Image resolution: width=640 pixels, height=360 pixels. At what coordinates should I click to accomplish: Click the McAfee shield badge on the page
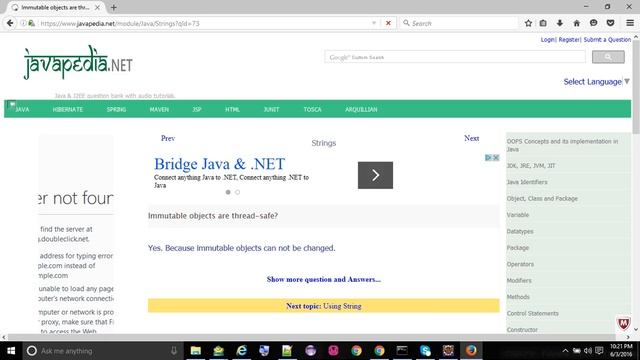(x=623, y=323)
